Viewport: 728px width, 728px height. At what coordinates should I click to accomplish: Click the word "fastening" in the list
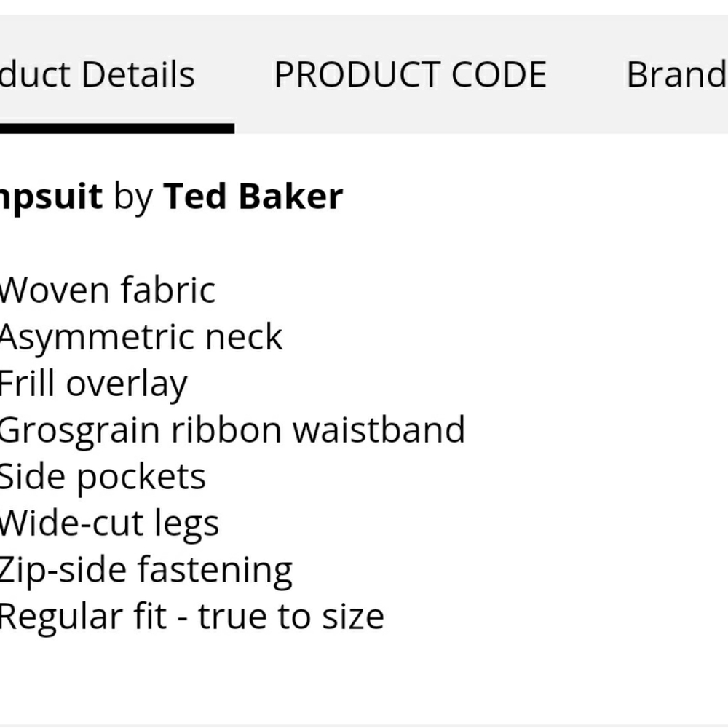click(x=215, y=571)
